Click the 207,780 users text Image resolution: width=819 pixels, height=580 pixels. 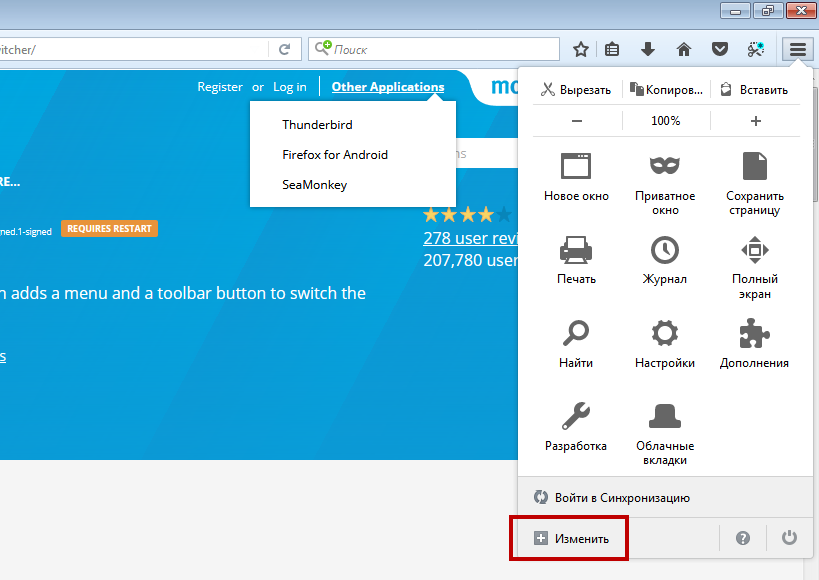[471, 260]
